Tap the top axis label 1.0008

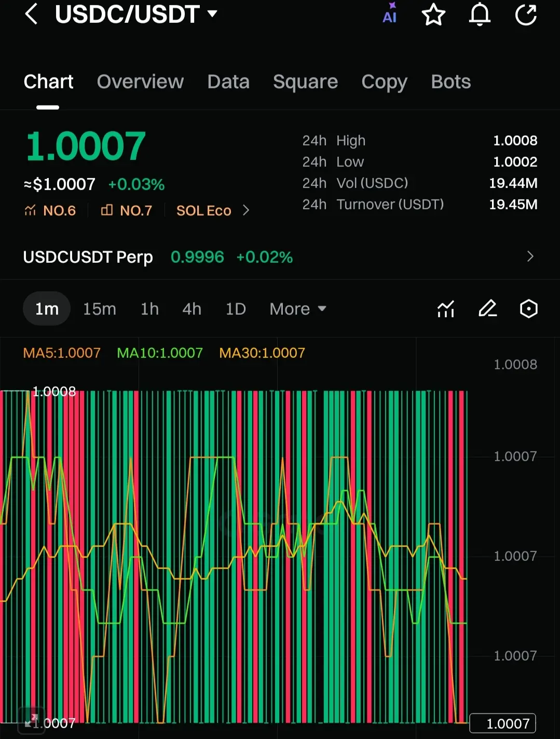click(x=515, y=364)
